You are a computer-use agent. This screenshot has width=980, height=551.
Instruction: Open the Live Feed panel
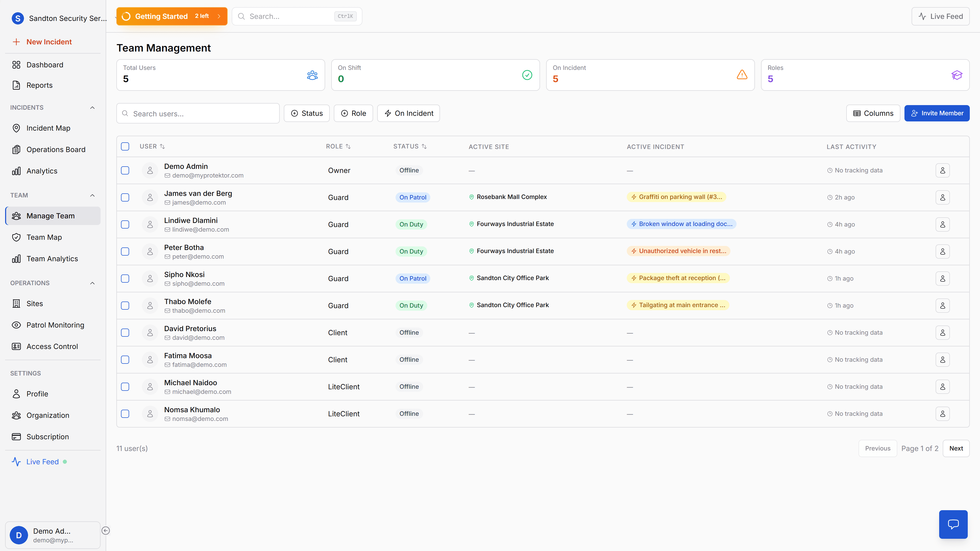941,16
